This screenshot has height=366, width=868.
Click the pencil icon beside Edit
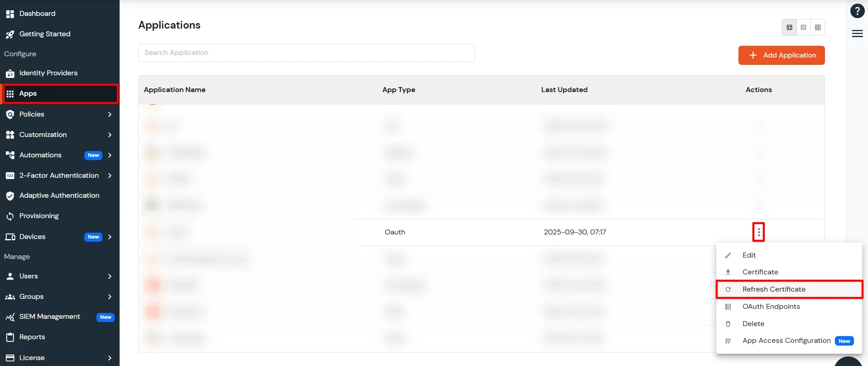(x=728, y=255)
